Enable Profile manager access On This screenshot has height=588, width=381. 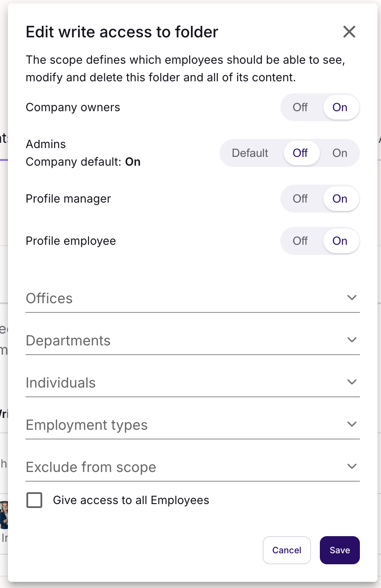click(x=340, y=199)
